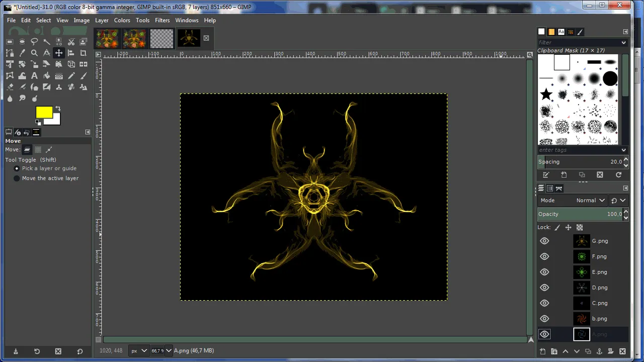Hide the F.png layer
Viewport: 644px width, 362px height.
click(544, 256)
